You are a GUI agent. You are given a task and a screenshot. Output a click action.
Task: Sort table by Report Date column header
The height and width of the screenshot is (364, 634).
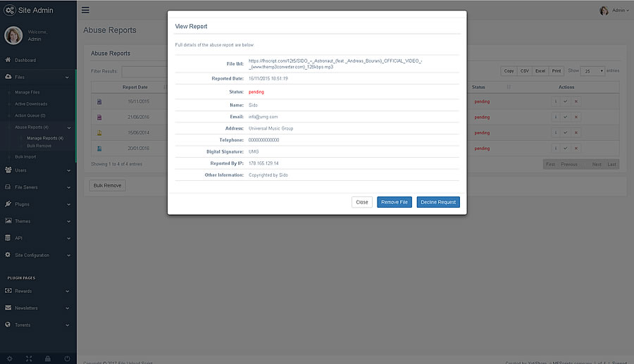point(135,87)
